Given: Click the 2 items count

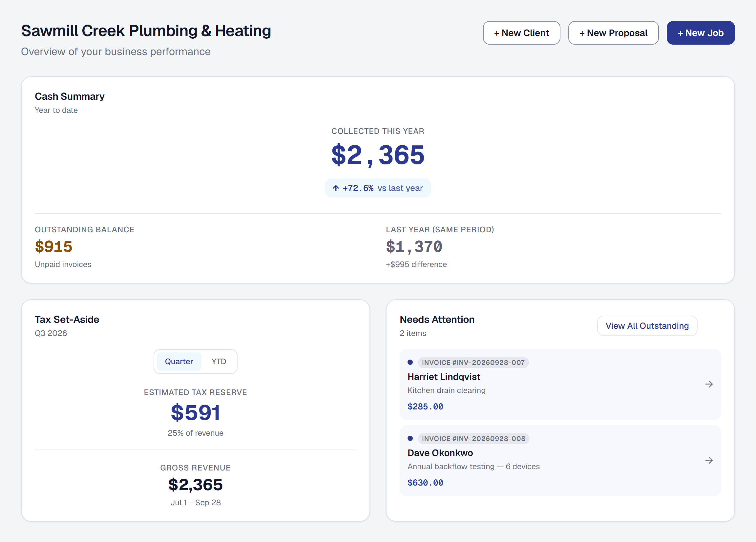Looking at the screenshot, I should point(413,333).
